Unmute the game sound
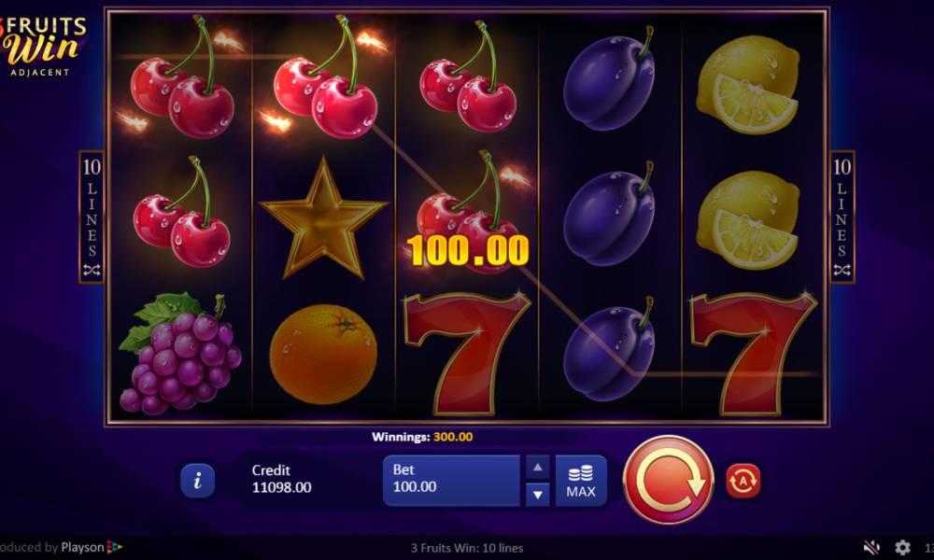934x560 pixels. point(871,547)
